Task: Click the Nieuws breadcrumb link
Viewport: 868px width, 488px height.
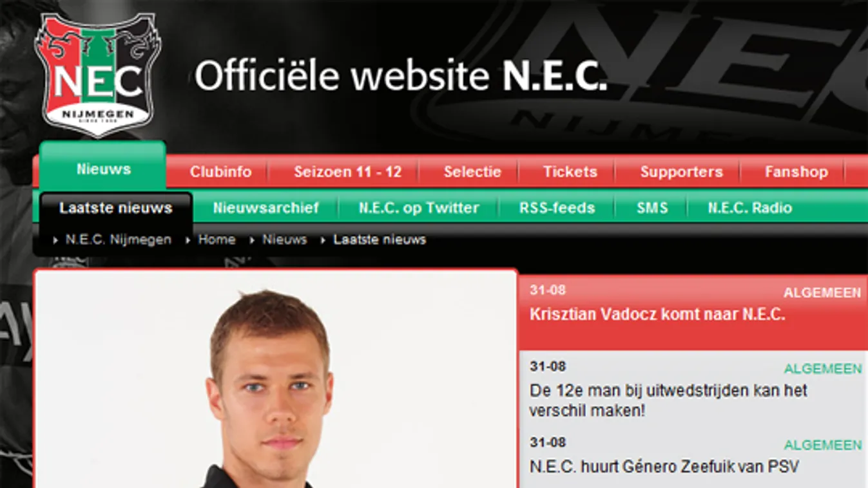Action: [x=284, y=239]
